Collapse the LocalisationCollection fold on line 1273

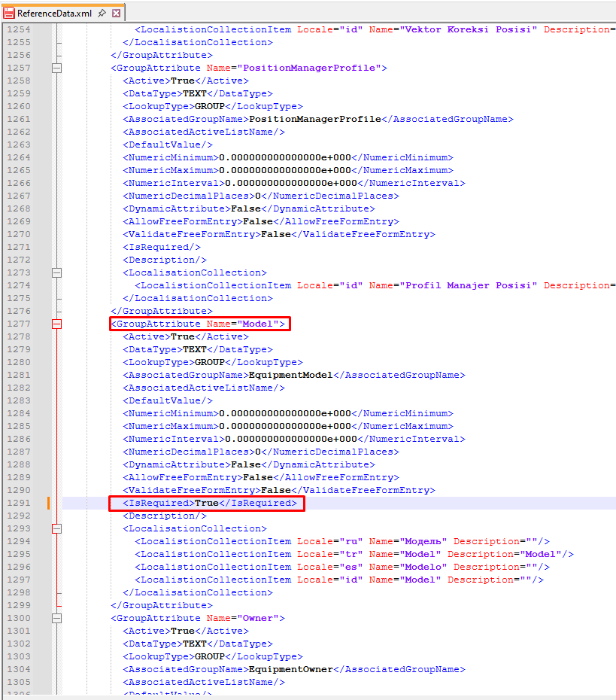[57, 272]
